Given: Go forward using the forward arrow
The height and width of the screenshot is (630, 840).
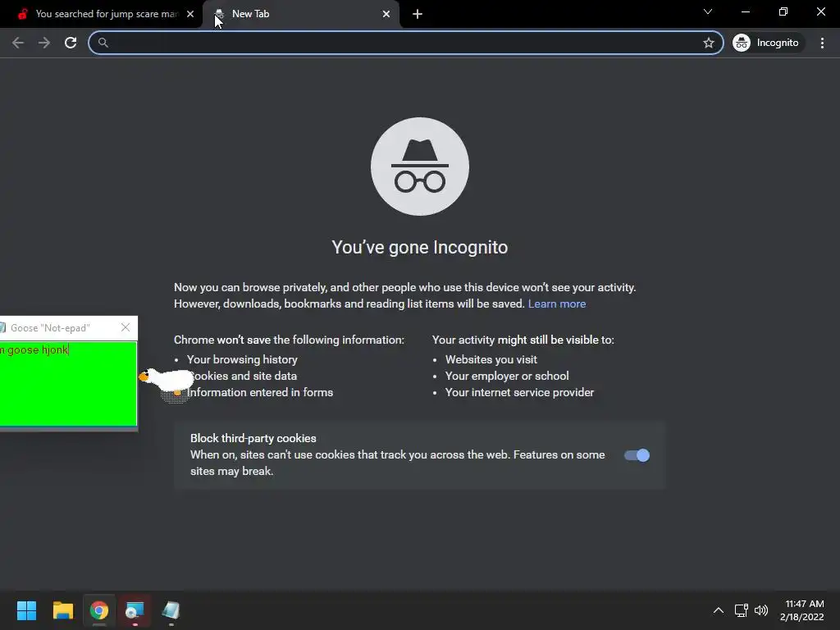Looking at the screenshot, I should (x=44, y=43).
